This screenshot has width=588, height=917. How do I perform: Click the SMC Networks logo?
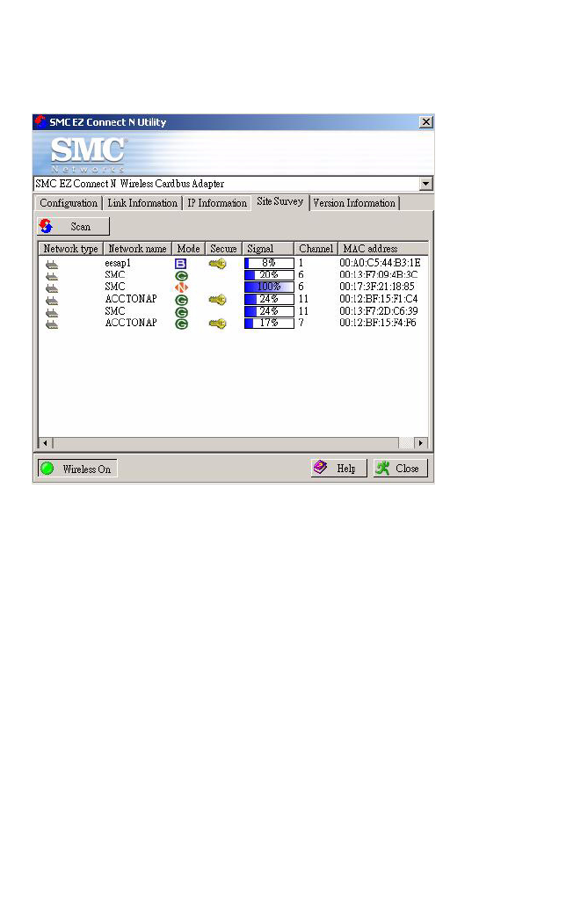87,154
